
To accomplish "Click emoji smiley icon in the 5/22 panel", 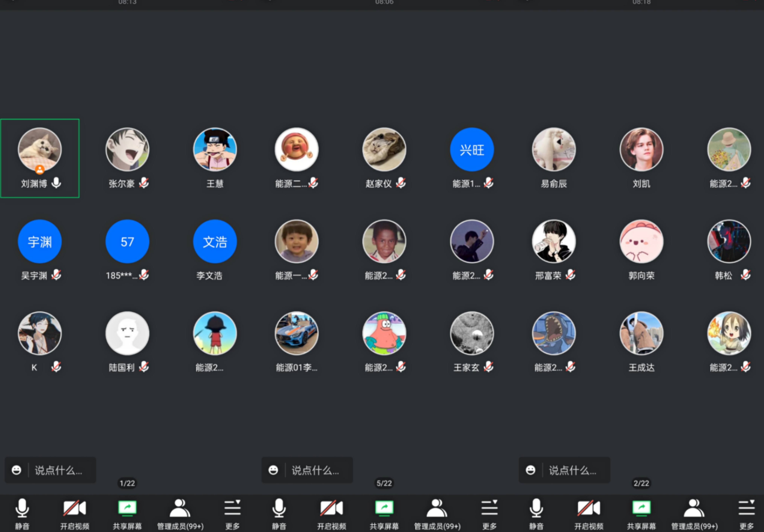I will click(x=273, y=470).
